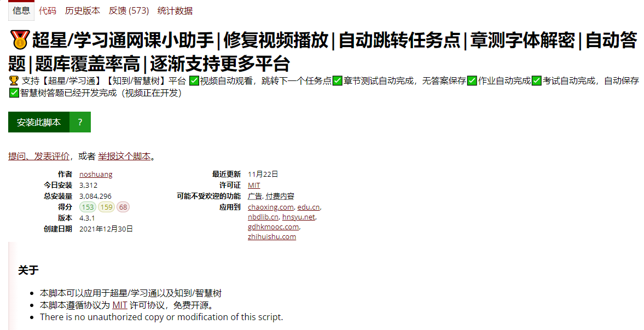Open the MIT link in the 关于 section

click(x=119, y=305)
